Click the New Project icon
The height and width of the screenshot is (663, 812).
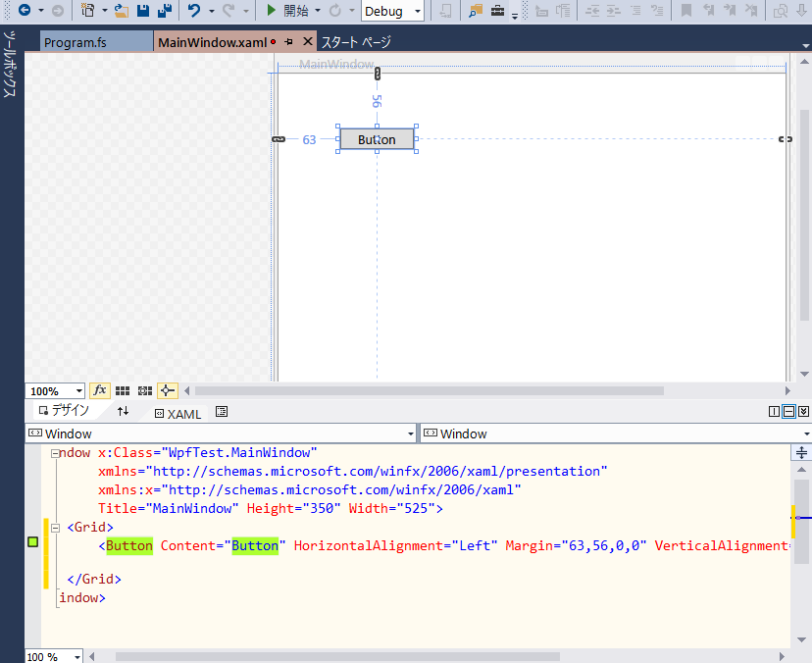(x=88, y=11)
